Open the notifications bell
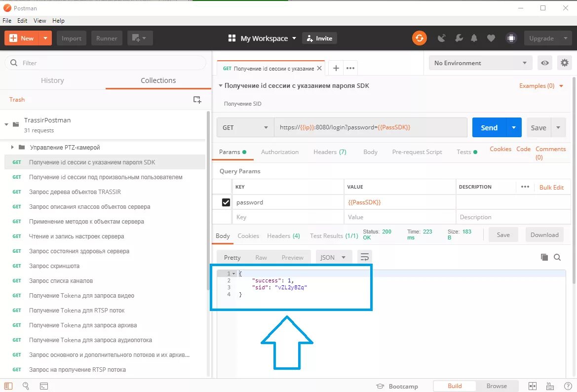The width and height of the screenshot is (577, 392). pos(474,38)
